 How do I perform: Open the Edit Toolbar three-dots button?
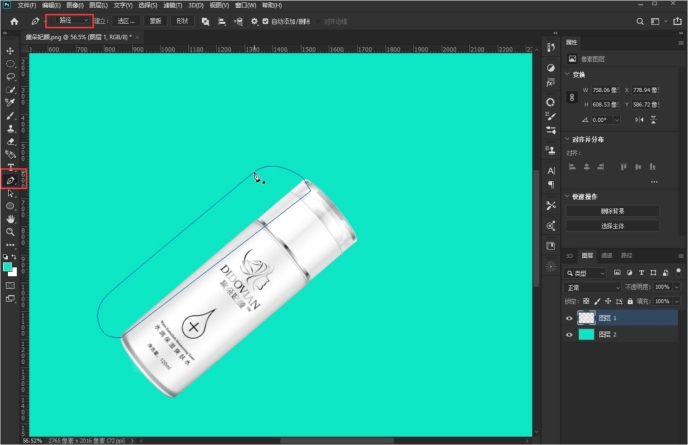coord(10,245)
